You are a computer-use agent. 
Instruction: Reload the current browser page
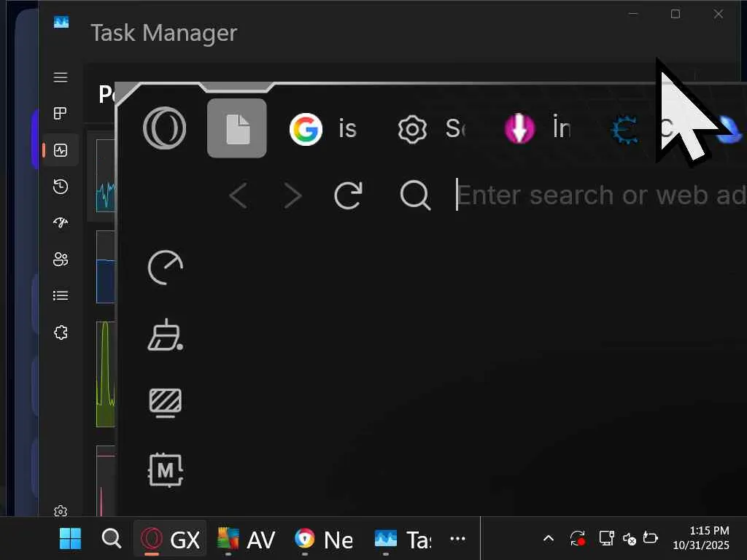(348, 195)
